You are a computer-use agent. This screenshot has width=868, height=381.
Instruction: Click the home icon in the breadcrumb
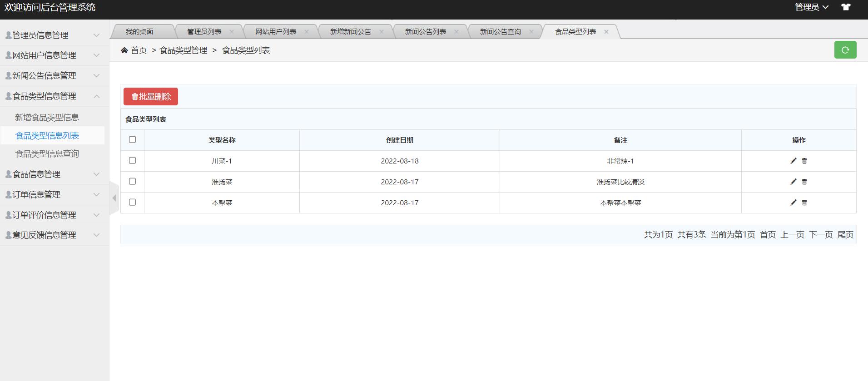click(124, 50)
